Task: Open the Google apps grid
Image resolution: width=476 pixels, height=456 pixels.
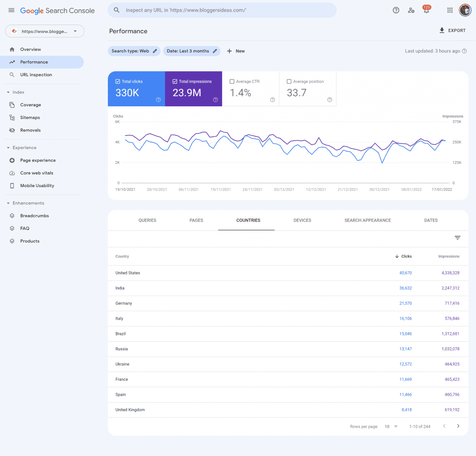Action: point(450,10)
